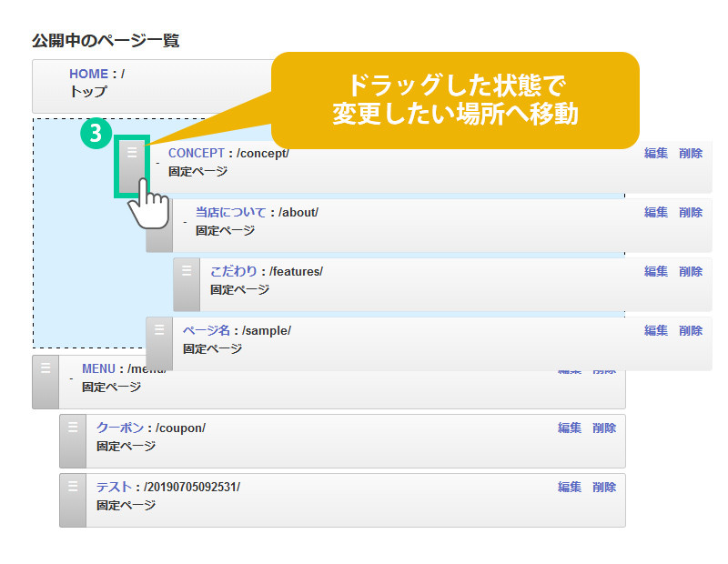The width and height of the screenshot is (728, 564).
Task: Grab the drag handle for こだわり page
Action: pos(187,284)
